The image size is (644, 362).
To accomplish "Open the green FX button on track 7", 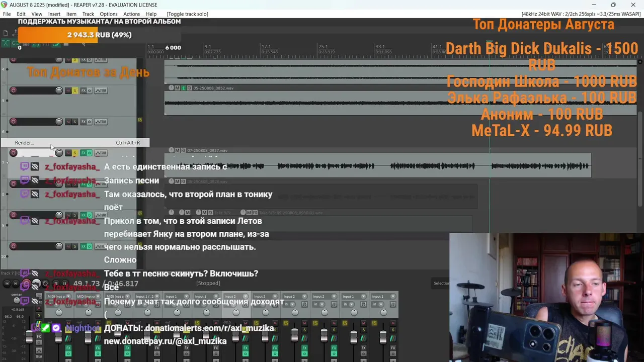I will coord(84,153).
